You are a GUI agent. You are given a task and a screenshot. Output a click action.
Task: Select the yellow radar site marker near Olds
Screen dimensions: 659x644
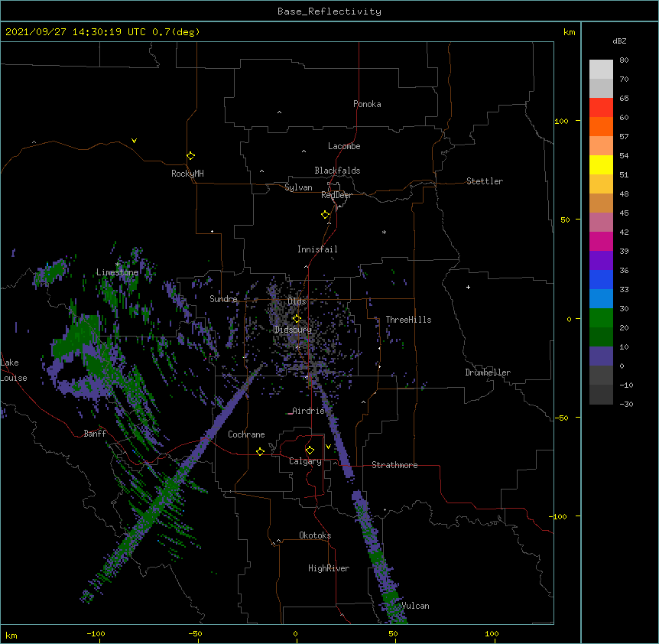(297, 319)
